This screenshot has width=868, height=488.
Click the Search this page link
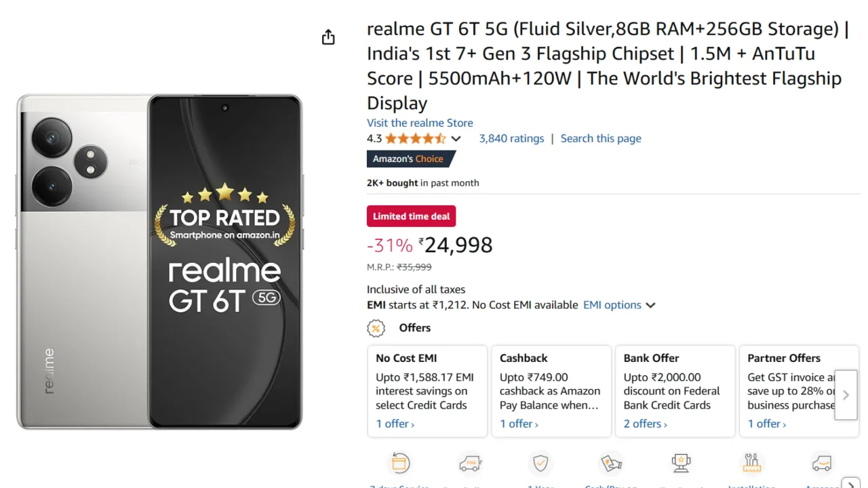click(601, 138)
